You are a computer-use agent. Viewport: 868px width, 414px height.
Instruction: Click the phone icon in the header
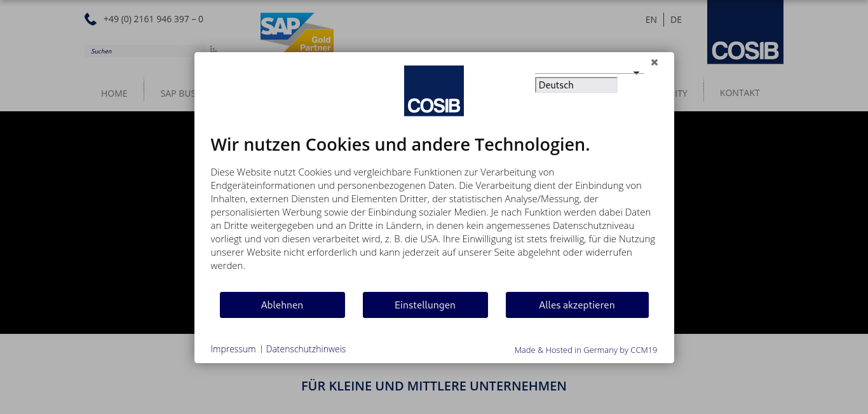90,19
